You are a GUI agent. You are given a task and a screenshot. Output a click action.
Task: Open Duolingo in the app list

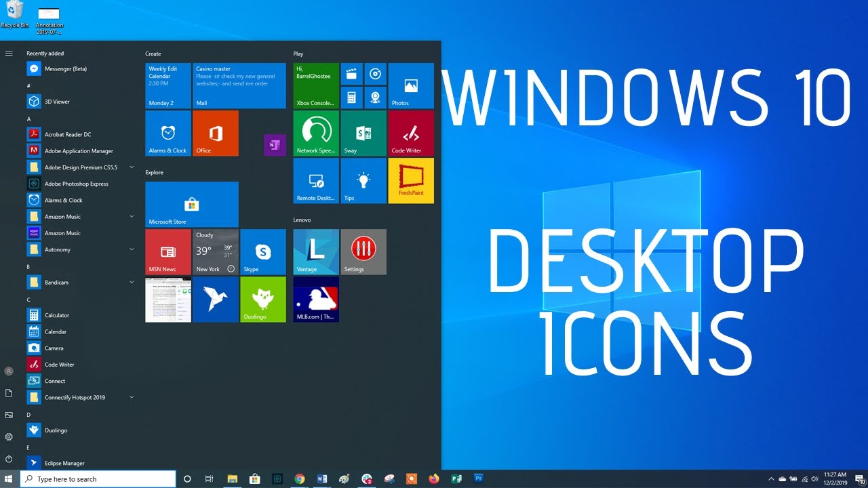coord(80,430)
